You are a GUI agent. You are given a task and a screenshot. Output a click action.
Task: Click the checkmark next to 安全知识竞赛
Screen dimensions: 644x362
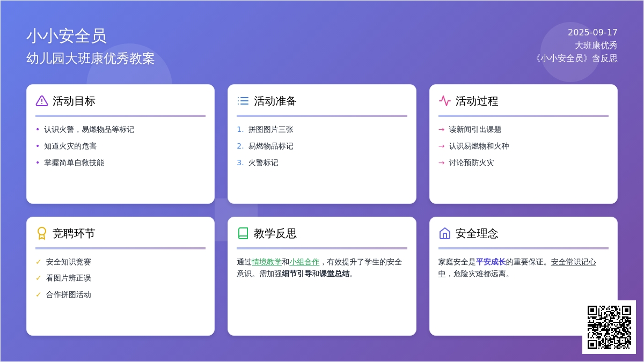[38, 262]
